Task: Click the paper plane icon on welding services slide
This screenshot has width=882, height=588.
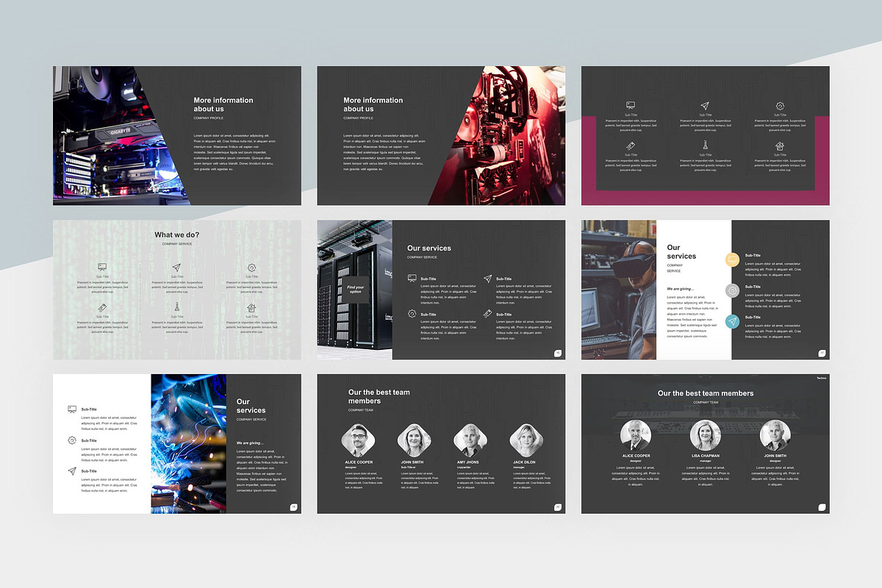Action: coord(71,470)
